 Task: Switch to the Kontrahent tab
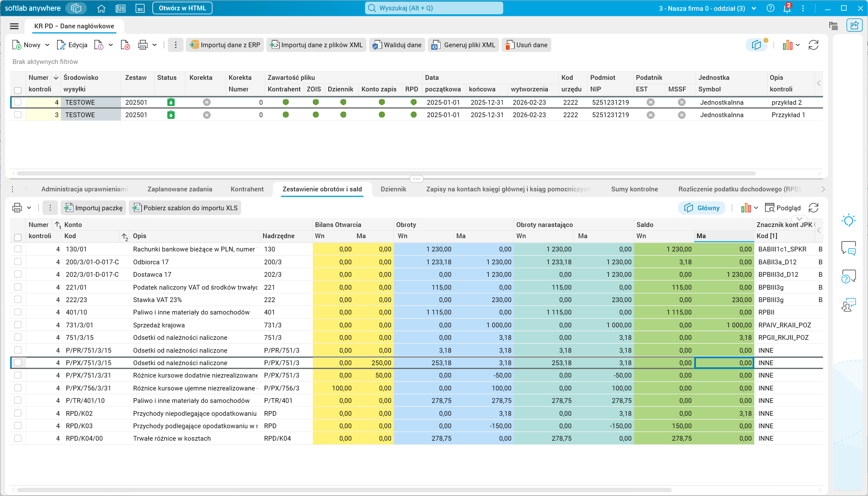(x=247, y=189)
